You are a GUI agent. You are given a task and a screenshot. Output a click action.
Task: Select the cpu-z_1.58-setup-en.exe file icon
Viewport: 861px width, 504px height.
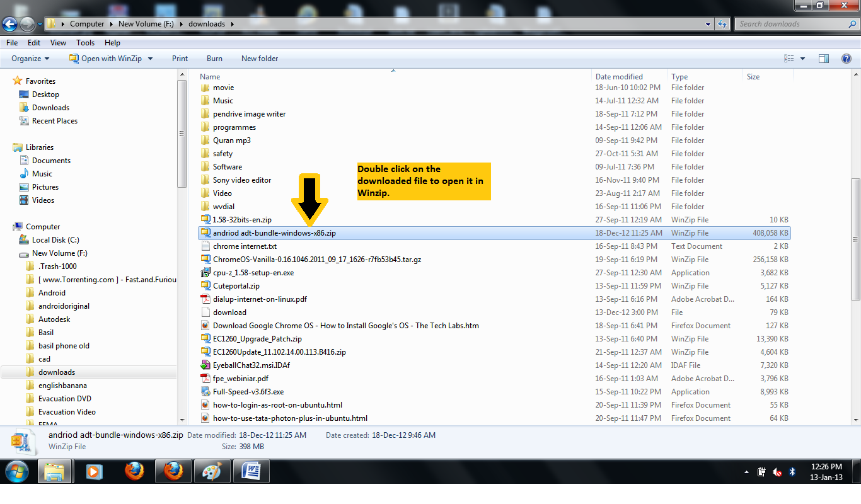pos(205,273)
